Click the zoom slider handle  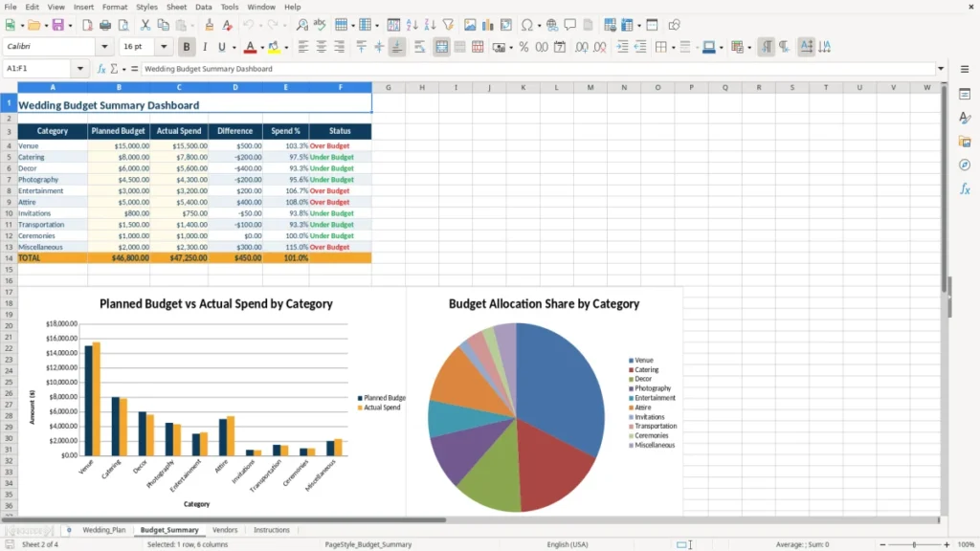tap(914, 544)
